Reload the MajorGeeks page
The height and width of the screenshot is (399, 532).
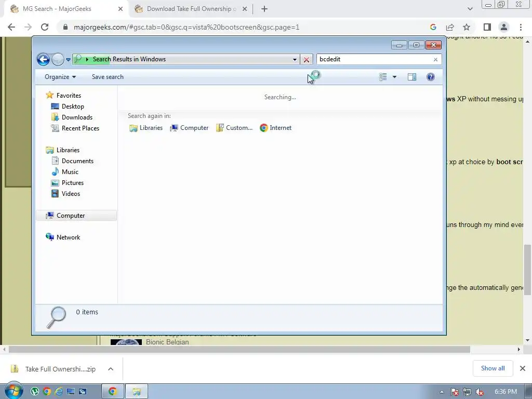[x=45, y=27]
